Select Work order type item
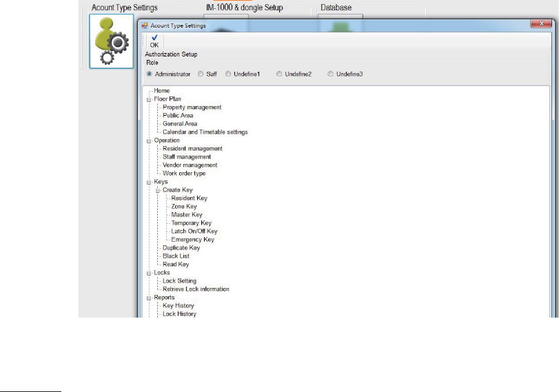 (x=184, y=173)
